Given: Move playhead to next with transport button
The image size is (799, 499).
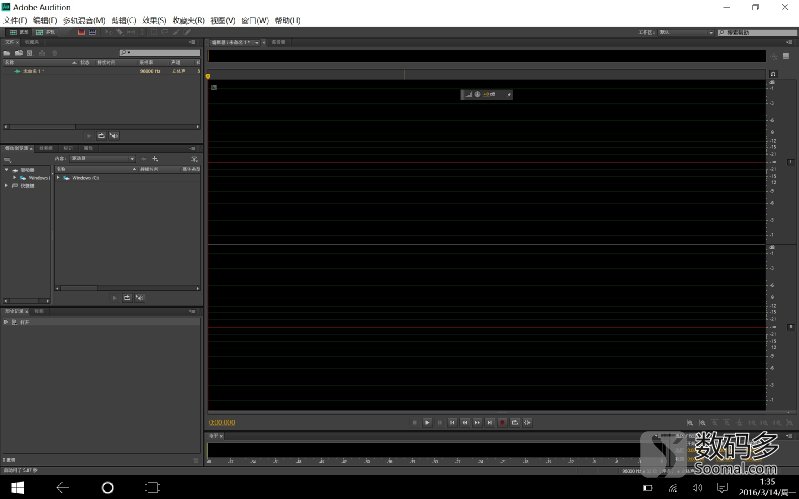Looking at the screenshot, I should tap(490, 423).
